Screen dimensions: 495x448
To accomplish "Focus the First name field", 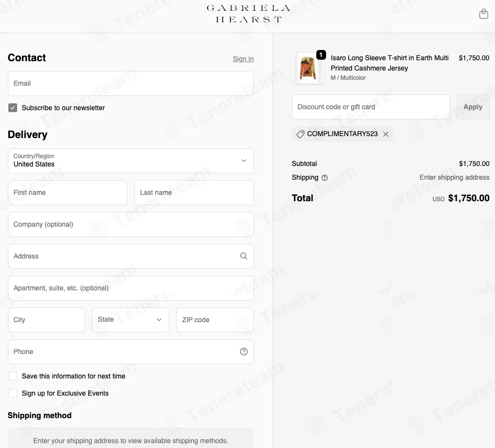I will pyautogui.click(x=67, y=192).
